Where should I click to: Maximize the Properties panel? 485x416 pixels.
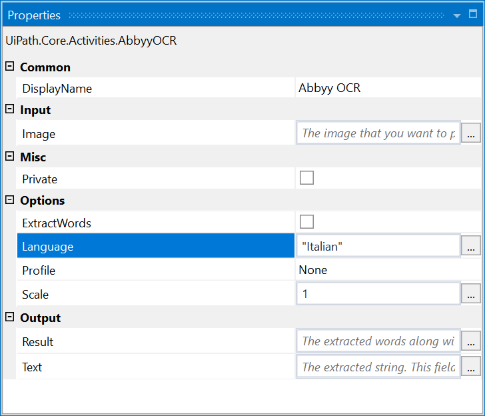click(x=473, y=14)
